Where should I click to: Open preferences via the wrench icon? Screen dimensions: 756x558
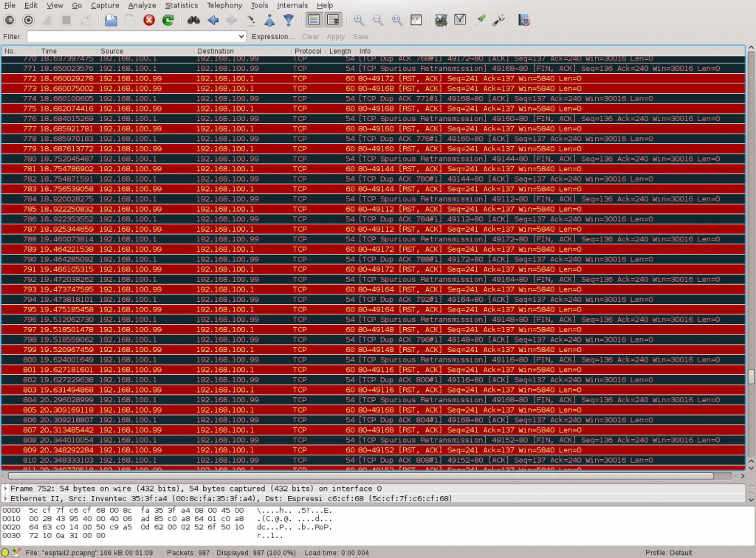pyautogui.click(x=499, y=20)
